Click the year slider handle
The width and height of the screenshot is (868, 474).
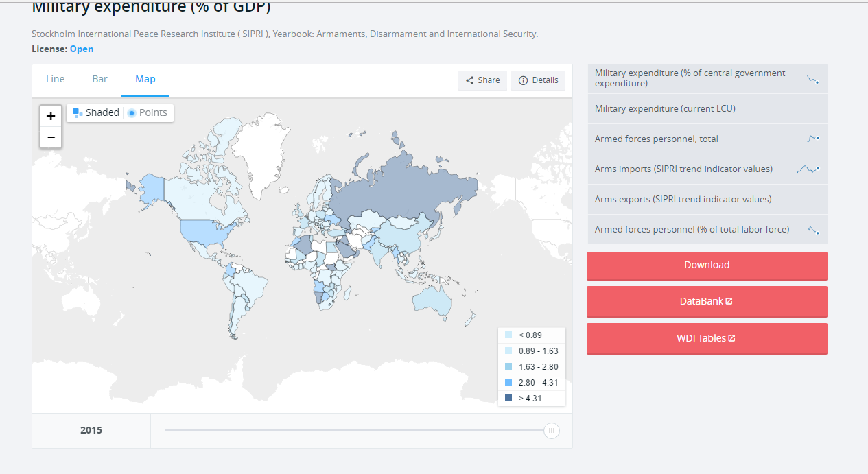coord(551,431)
